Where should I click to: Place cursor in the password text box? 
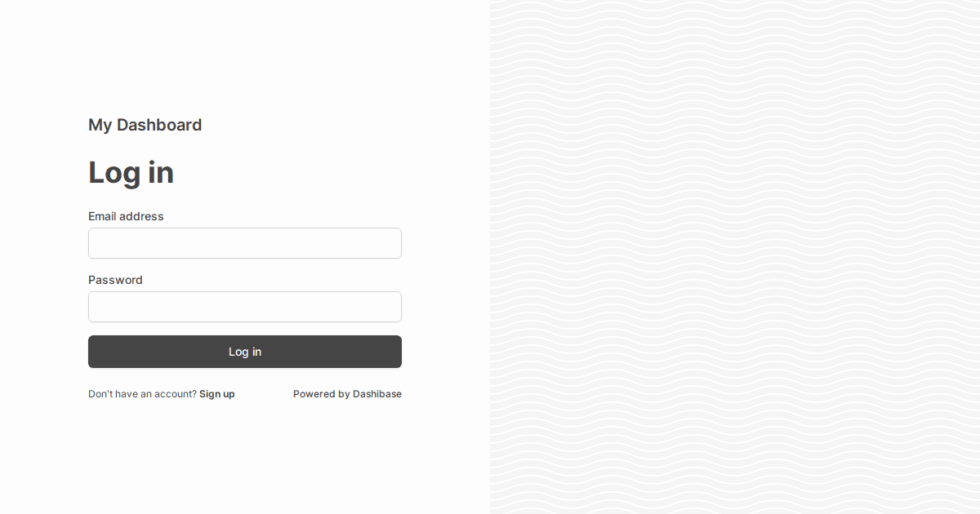click(x=245, y=307)
